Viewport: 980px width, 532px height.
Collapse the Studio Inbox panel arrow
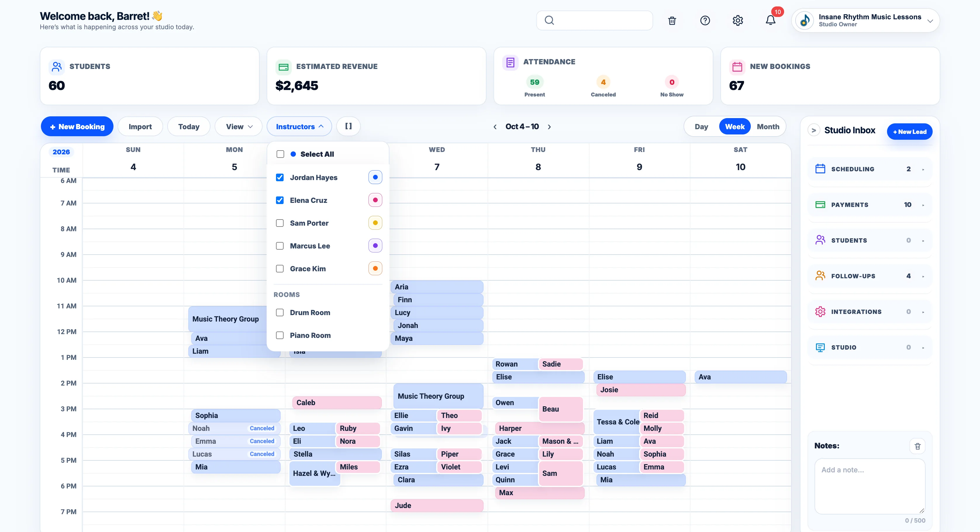click(x=813, y=130)
